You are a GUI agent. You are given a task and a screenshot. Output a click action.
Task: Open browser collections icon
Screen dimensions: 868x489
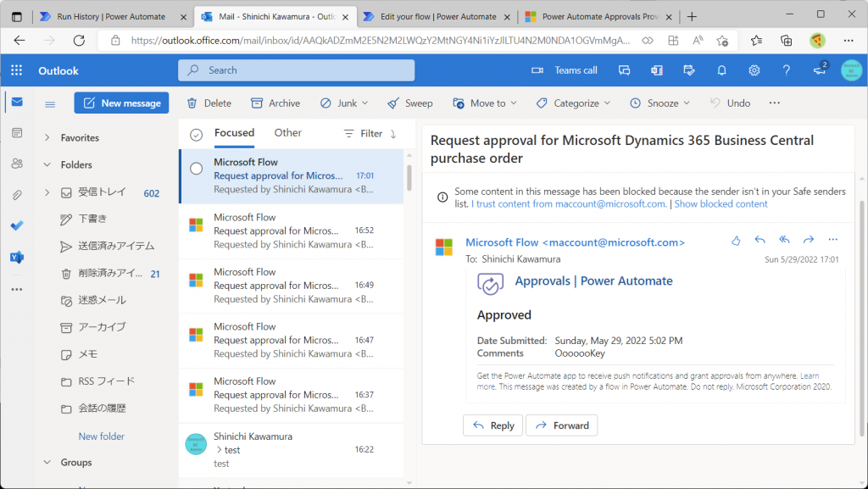(x=786, y=41)
